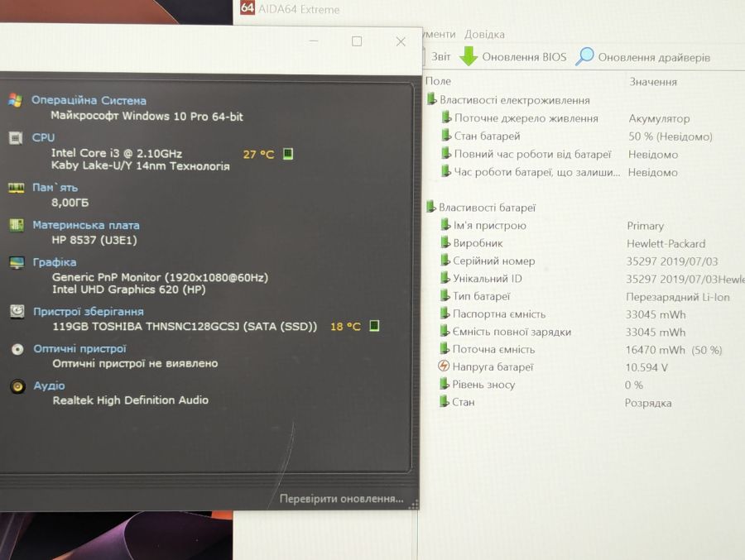Screen dimensions: 745x560
Task: Click the magnifier icon for Оновлення драйверів
Action: coord(584,56)
